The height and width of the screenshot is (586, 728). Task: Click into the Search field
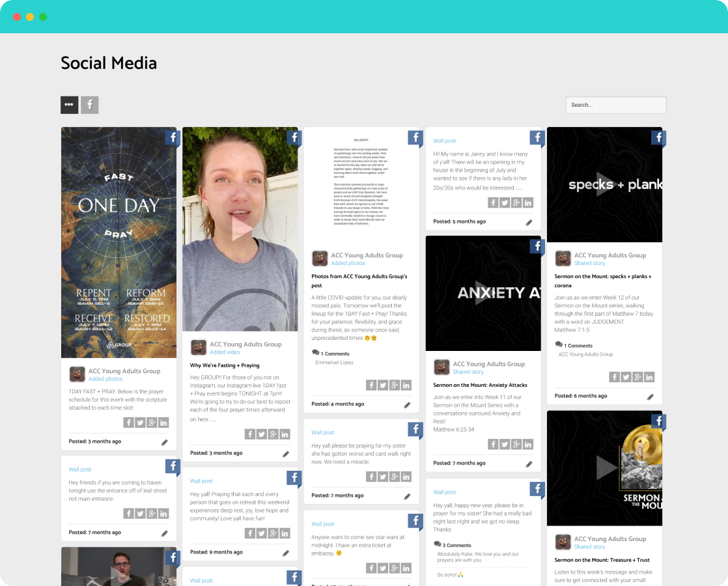[615, 105]
